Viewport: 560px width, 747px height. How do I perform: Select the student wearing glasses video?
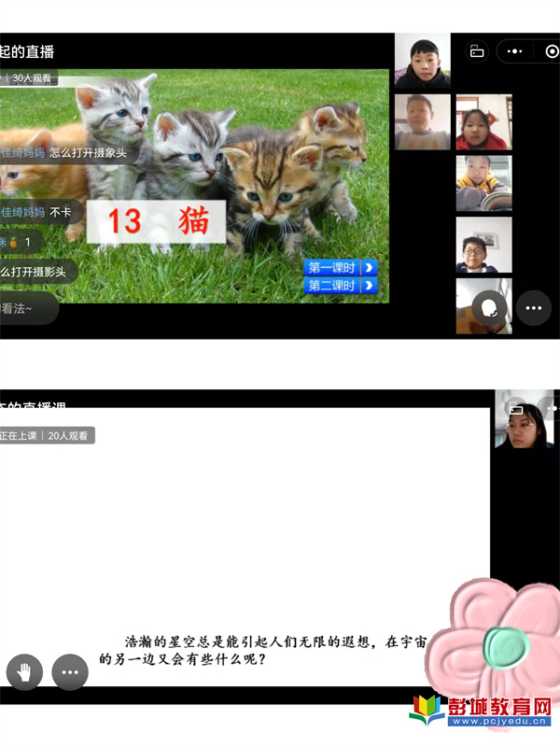click(483, 245)
